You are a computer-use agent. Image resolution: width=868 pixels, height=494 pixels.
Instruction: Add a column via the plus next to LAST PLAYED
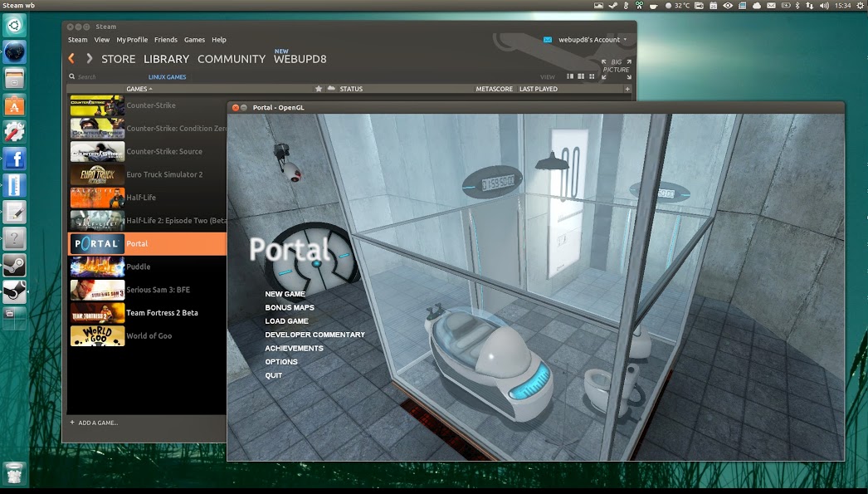(627, 89)
